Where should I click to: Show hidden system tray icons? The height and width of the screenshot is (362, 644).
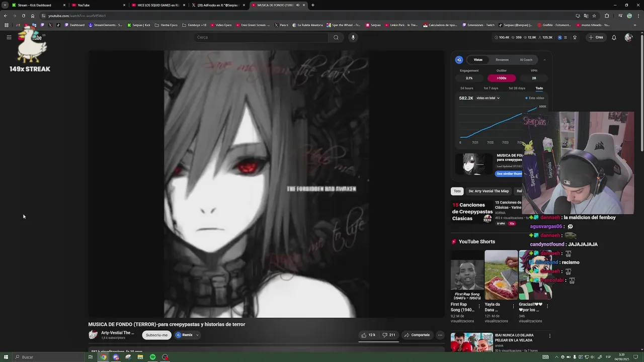[x=557, y=357]
